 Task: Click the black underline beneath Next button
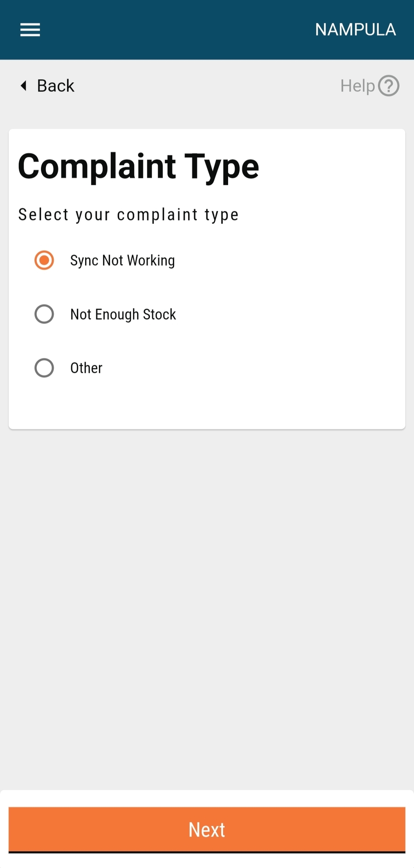point(207,852)
